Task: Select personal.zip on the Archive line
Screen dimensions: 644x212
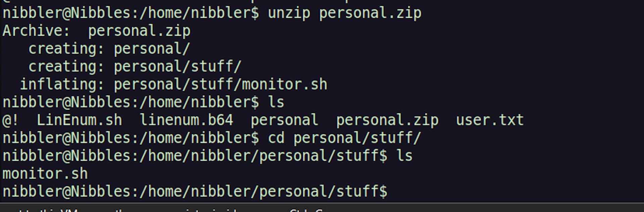Action: coord(139,31)
